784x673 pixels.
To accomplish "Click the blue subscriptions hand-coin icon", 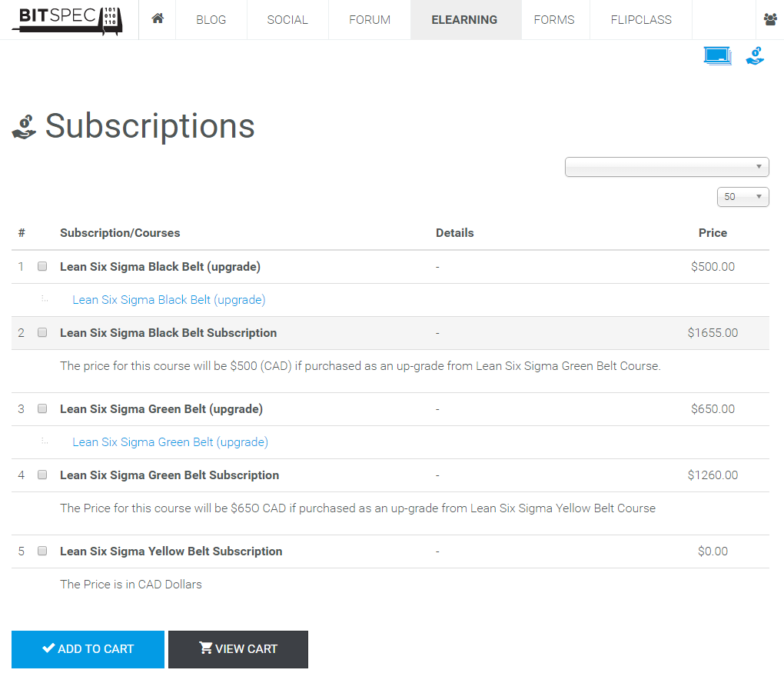I will pyautogui.click(x=755, y=55).
